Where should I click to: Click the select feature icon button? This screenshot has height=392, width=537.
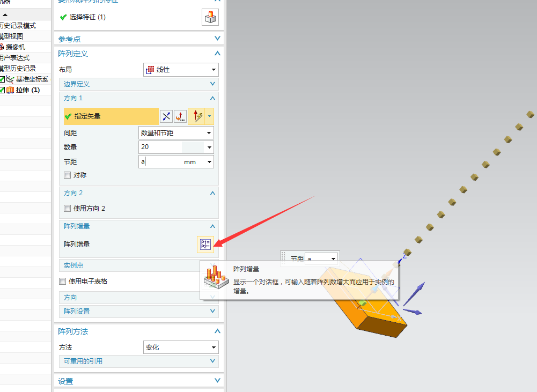click(210, 17)
